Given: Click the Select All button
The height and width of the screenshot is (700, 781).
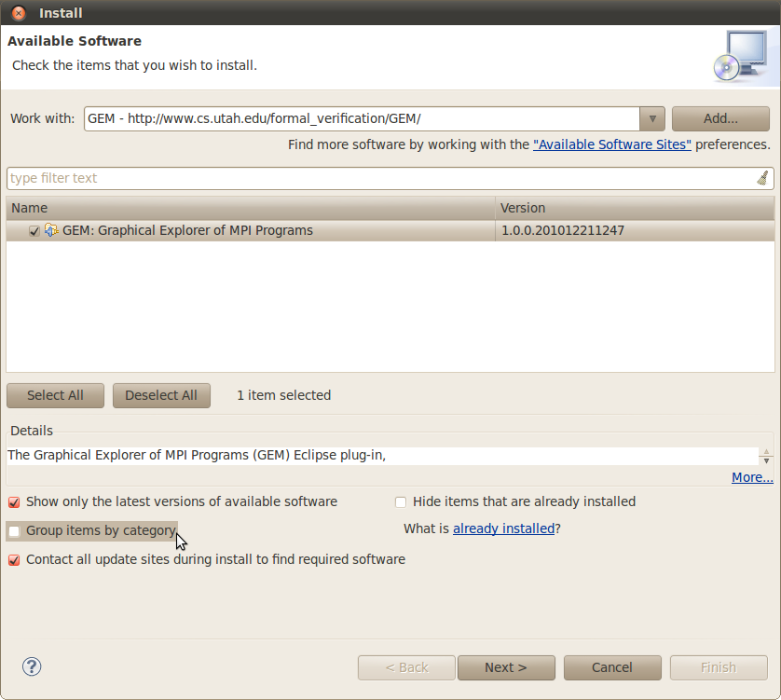Looking at the screenshot, I should point(55,395).
